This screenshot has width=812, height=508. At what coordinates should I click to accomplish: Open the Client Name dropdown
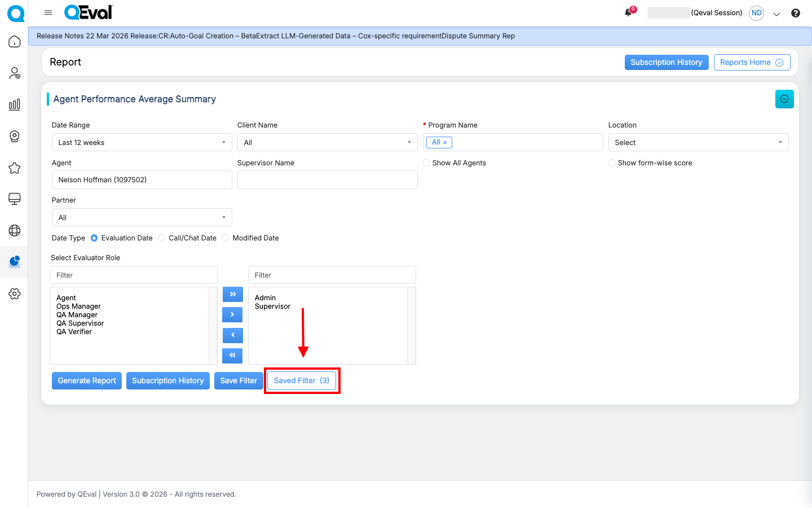tap(327, 142)
